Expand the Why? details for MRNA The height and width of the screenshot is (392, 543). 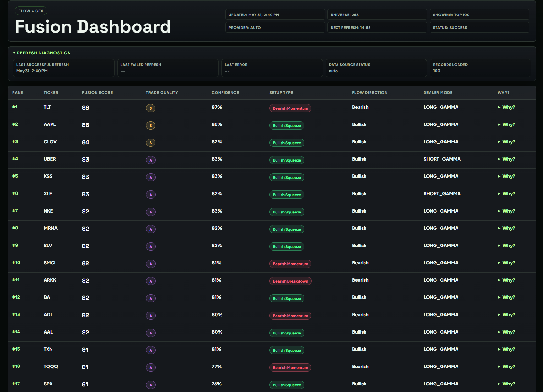coord(506,228)
